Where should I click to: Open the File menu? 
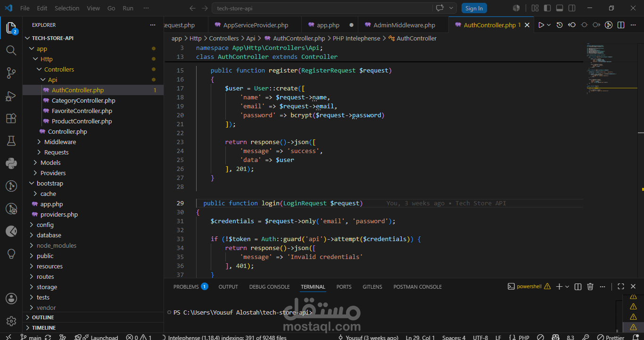pos(25,8)
